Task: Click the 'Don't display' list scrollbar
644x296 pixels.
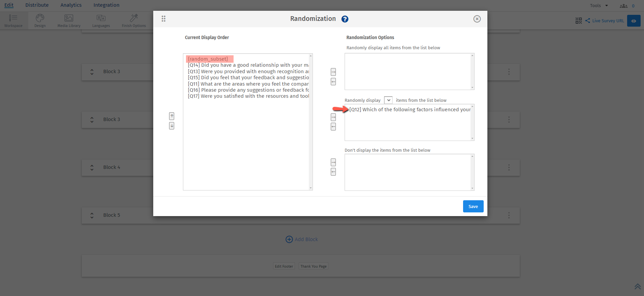Action: tap(473, 172)
